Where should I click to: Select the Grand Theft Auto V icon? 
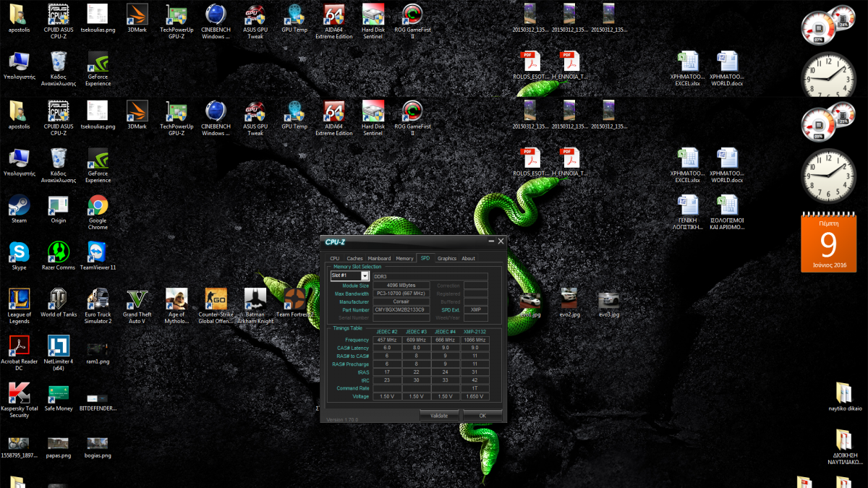click(137, 306)
